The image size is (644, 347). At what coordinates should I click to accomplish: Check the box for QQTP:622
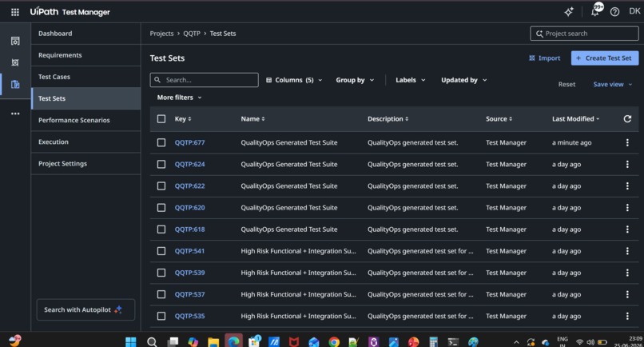pyautogui.click(x=161, y=185)
